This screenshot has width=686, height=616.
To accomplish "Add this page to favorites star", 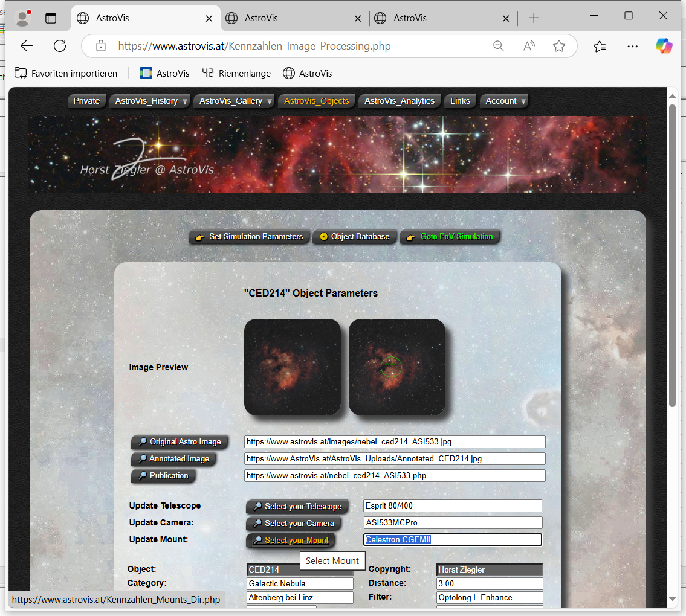I will point(559,46).
